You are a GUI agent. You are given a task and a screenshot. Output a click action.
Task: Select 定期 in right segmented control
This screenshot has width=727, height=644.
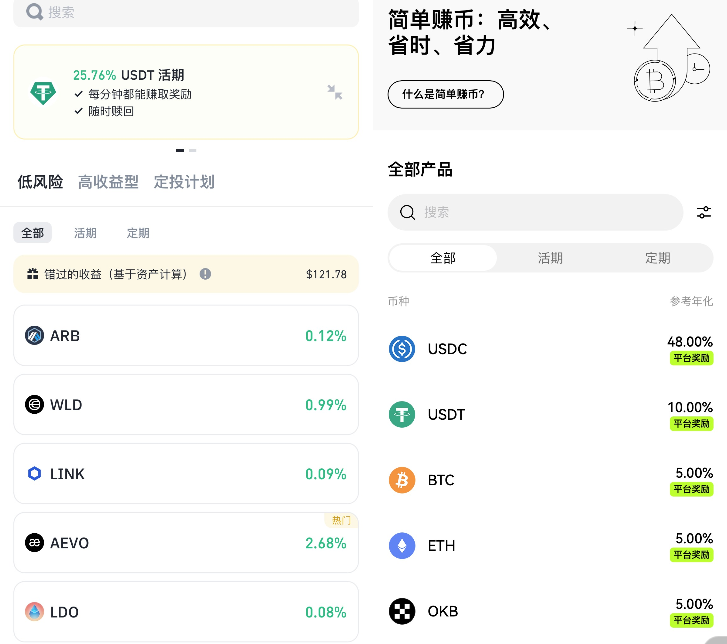(x=658, y=258)
